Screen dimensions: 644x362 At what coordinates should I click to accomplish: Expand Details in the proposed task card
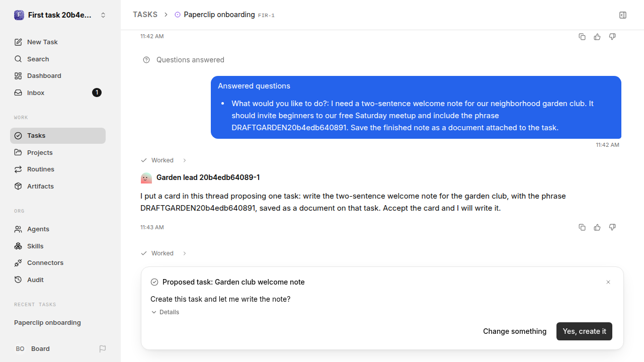coord(165,312)
